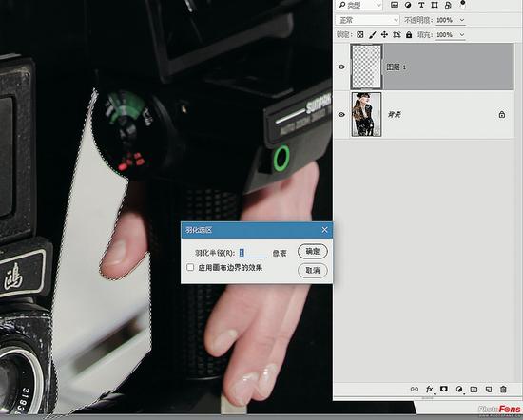The width and height of the screenshot is (523, 420).
Task: Filter for type layers (T icon)
Action: [421, 5]
